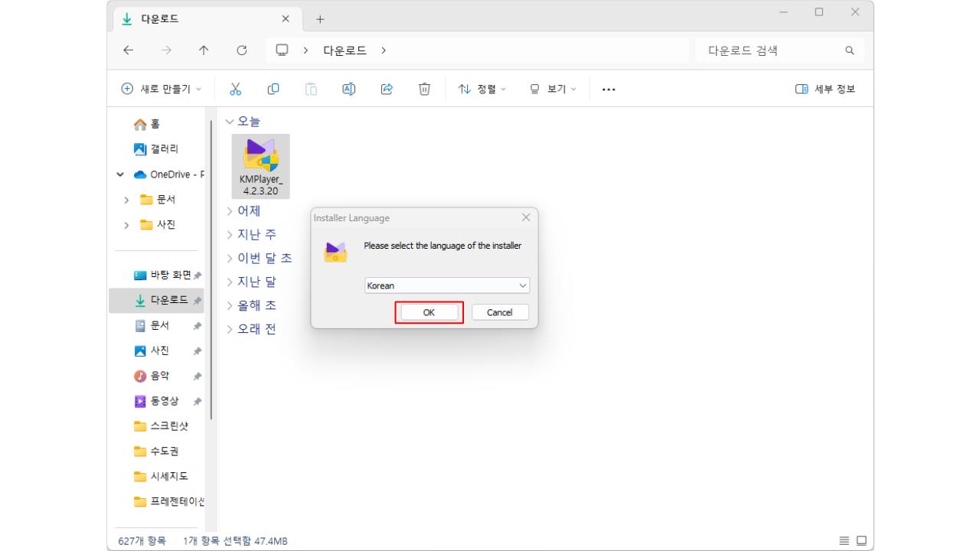Image resolution: width=980 pixels, height=551 pixels.
Task: Open the 정렬 sort dropdown
Action: pos(481,89)
